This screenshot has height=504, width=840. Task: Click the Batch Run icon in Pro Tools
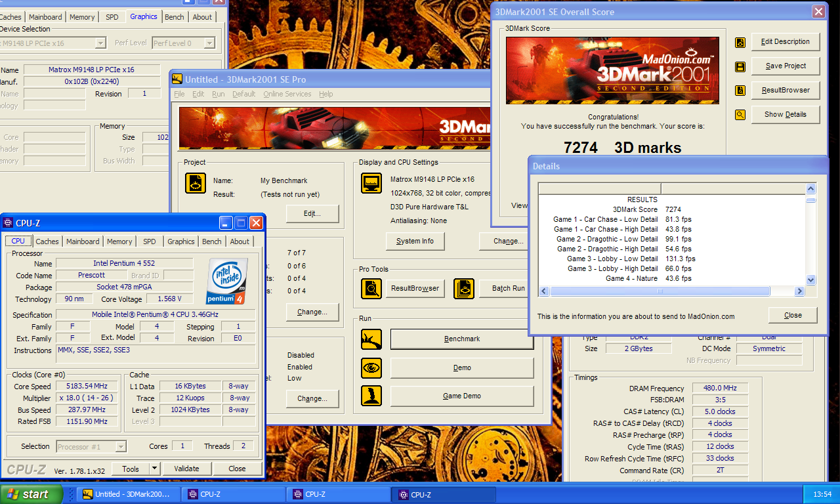pos(464,288)
